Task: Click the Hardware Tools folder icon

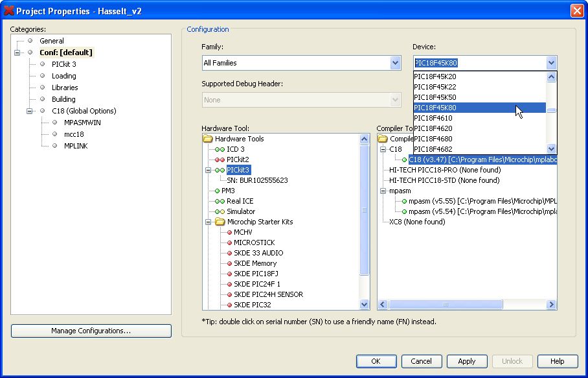Action: [207, 139]
